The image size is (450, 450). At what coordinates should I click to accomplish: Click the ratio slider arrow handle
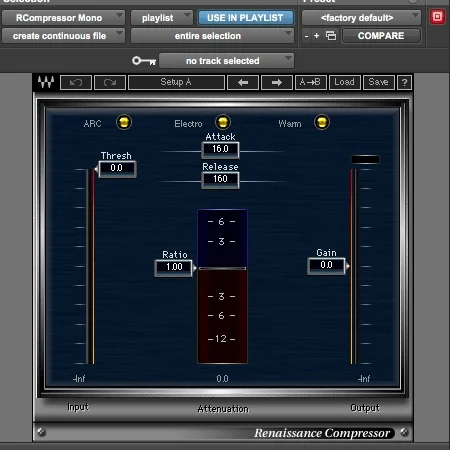coord(195,268)
